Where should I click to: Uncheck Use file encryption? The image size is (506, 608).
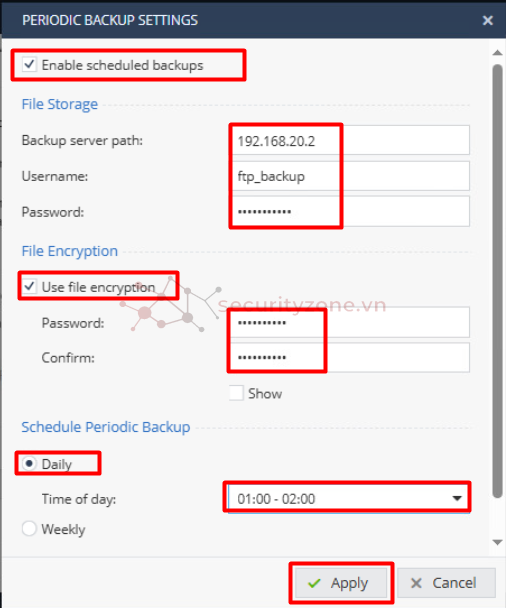29,287
